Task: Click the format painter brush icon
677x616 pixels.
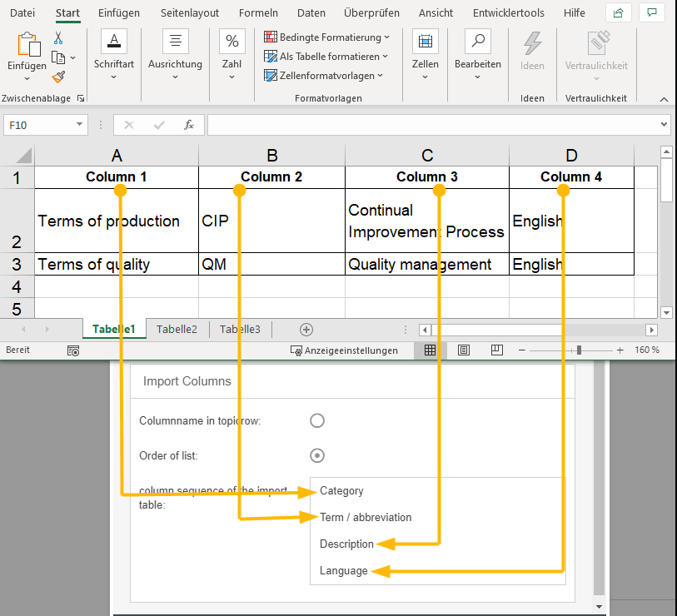Action: pyautogui.click(x=58, y=77)
